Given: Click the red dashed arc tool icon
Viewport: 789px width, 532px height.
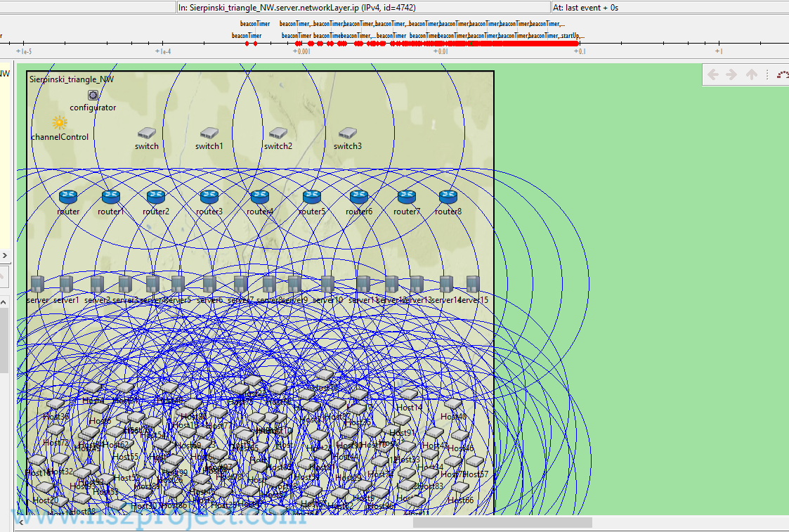Looking at the screenshot, I should coord(783,75).
